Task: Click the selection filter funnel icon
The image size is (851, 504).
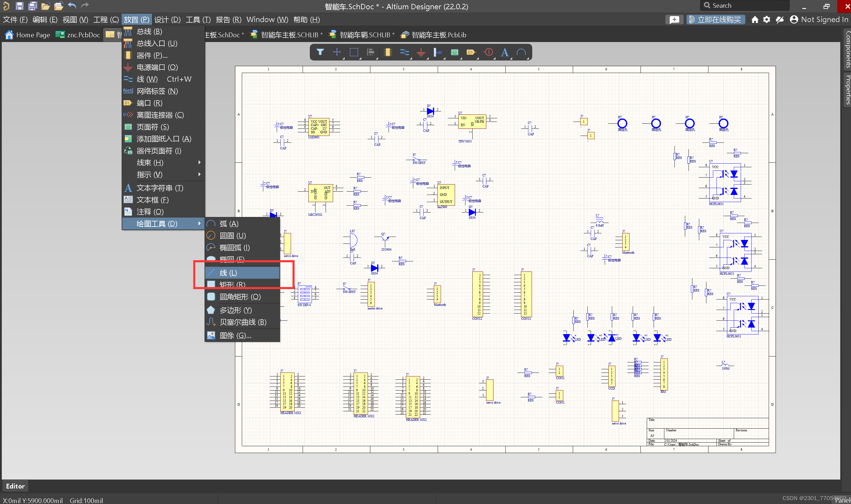Action: [x=320, y=52]
